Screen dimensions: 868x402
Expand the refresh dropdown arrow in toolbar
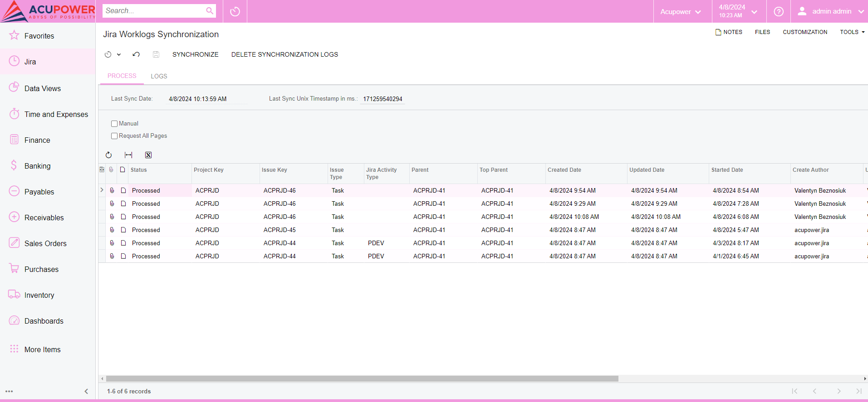119,54
